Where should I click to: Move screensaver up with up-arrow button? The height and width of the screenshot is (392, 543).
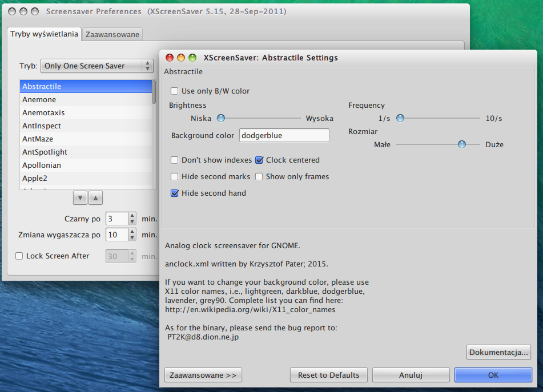(95, 198)
